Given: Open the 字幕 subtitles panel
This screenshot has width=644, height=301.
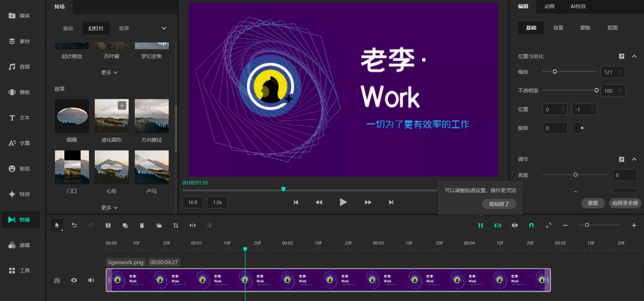Looking at the screenshot, I should click(x=19, y=143).
